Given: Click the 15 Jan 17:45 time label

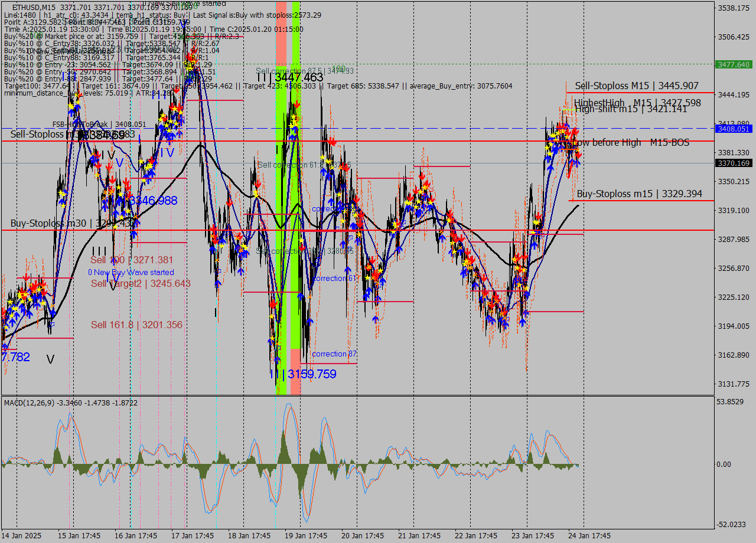Looking at the screenshot, I should point(80,536).
